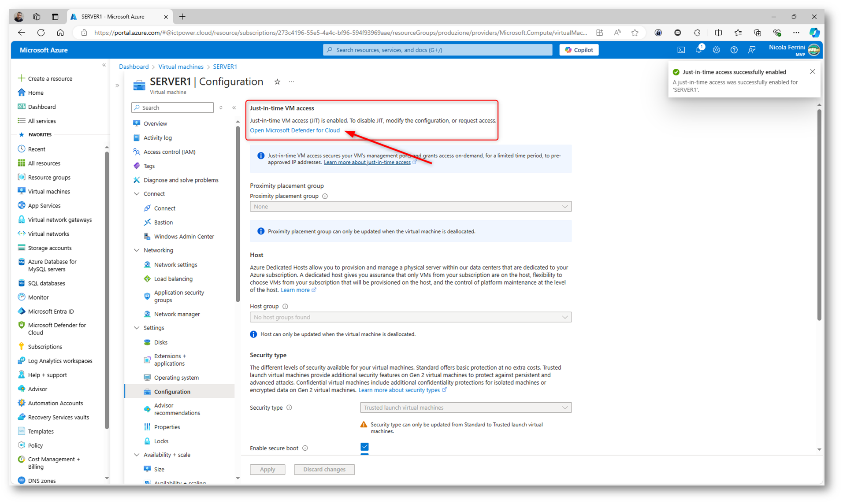Screen dimensions: 843x504
Task: Click the info icon beside Host group
Action: pos(285,307)
